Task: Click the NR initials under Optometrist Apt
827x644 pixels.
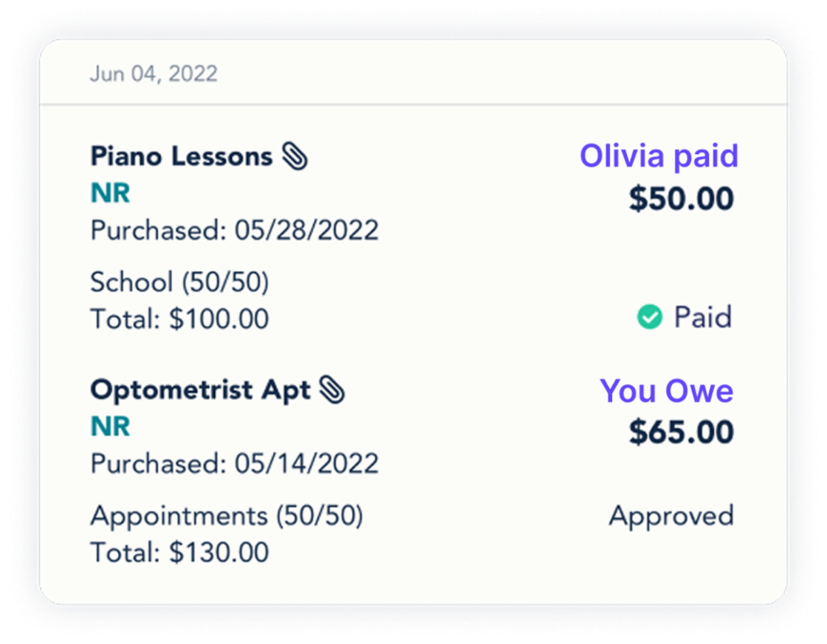Action: 110,426
